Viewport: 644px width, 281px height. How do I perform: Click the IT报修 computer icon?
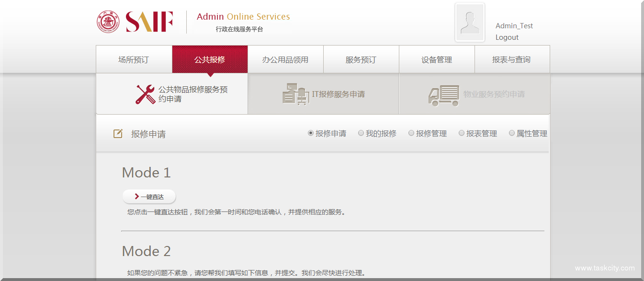click(x=296, y=94)
